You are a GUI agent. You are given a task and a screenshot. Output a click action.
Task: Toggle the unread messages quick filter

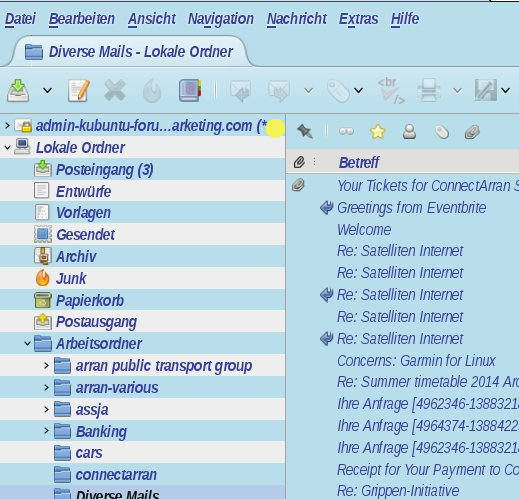coord(346,131)
